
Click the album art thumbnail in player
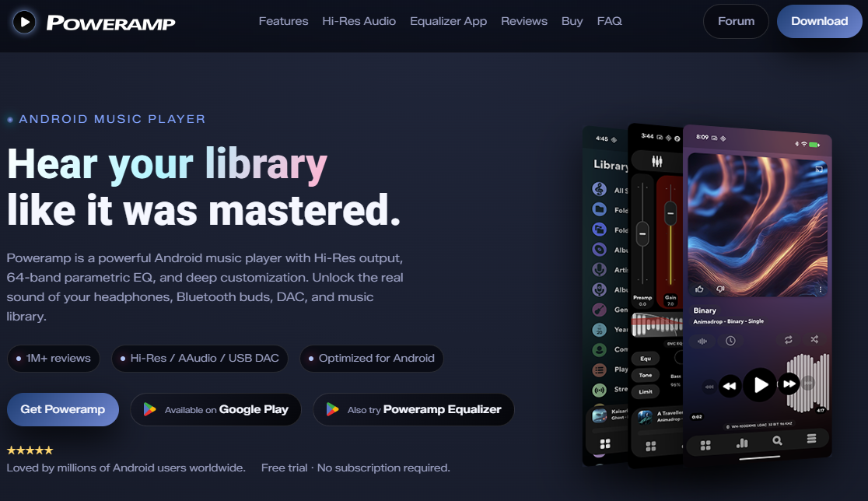[x=758, y=225]
